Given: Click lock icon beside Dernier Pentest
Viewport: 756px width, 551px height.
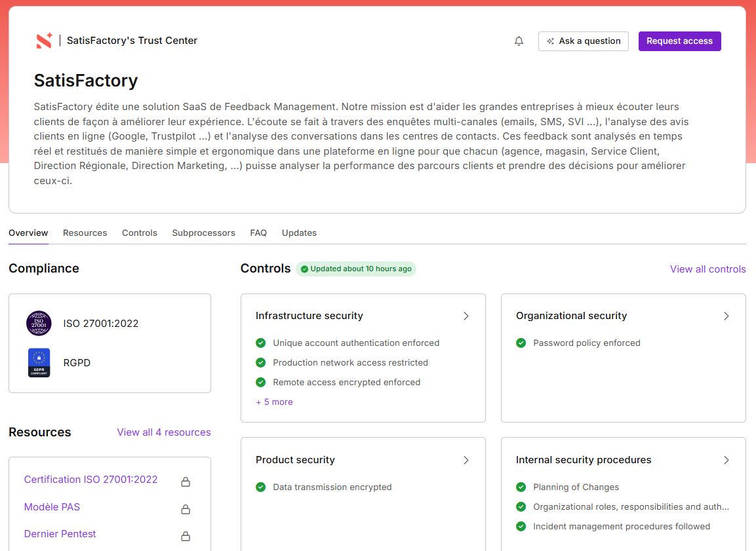Looking at the screenshot, I should 186,536.
